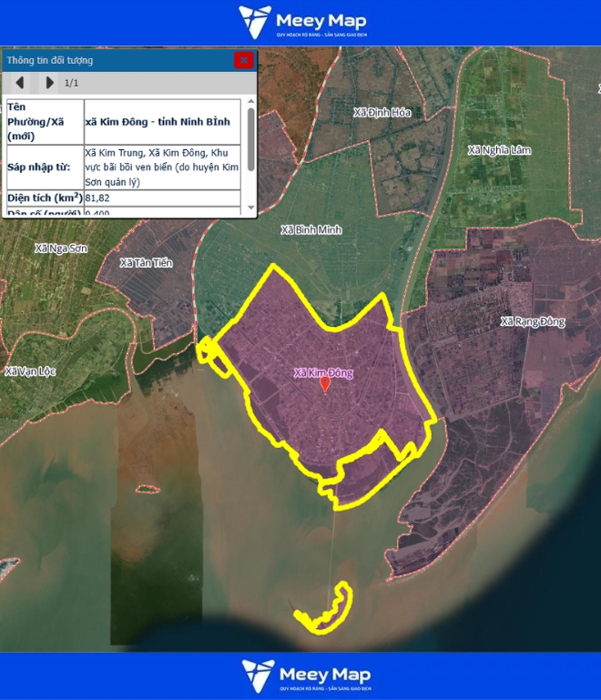The width and height of the screenshot is (601, 700).
Task: Close the Thông tin đối tượng popup
Action: click(x=243, y=60)
